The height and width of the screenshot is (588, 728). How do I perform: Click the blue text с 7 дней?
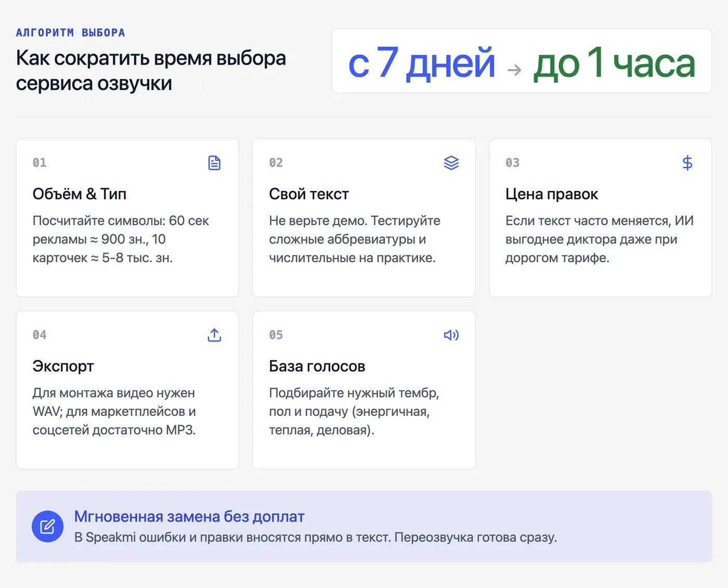point(421,63)
